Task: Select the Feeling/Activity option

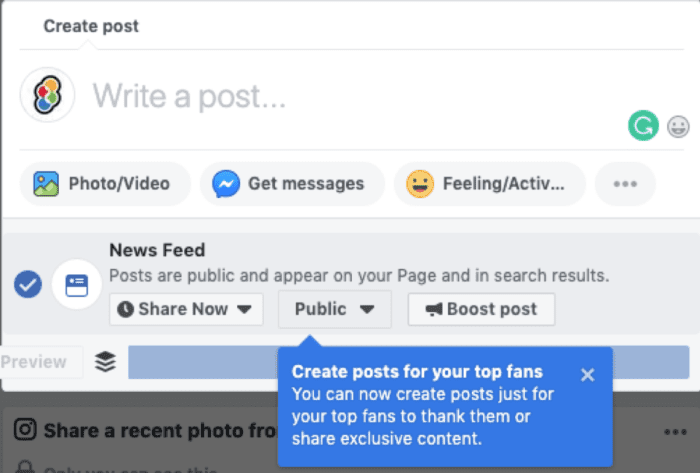Action: pos(489,184)
